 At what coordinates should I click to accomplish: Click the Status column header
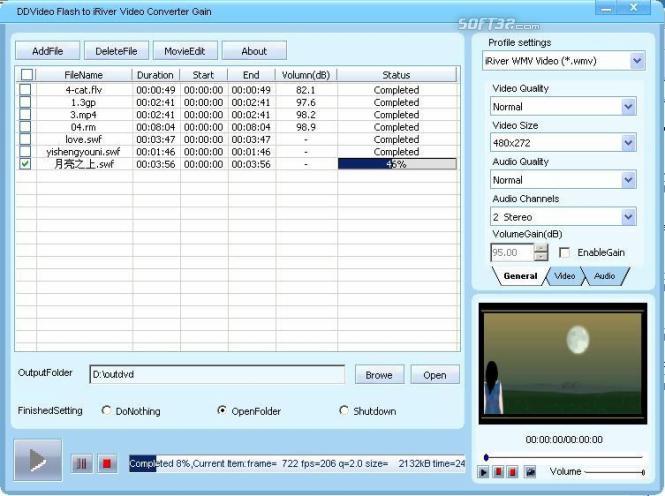(396, 75)
